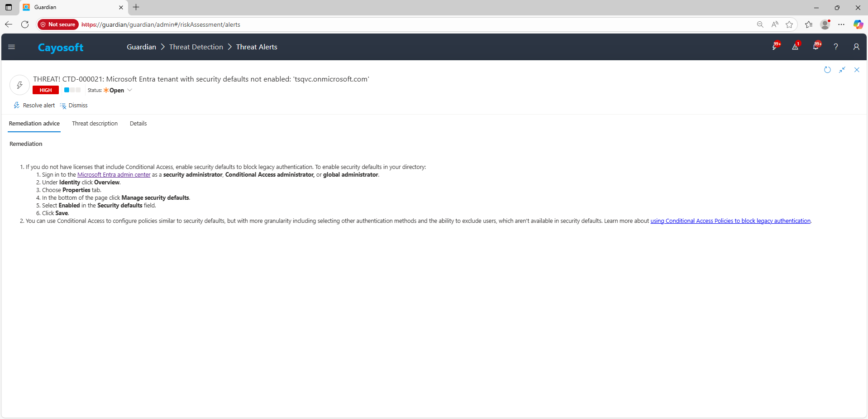The width and height of the screenshot is (868, 419).
Task: Open the user account profile icon
Action: coord(856,47)
